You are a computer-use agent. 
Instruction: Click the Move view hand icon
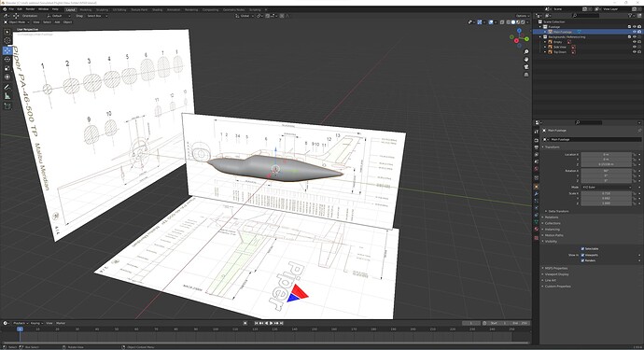tap(526, 59)
